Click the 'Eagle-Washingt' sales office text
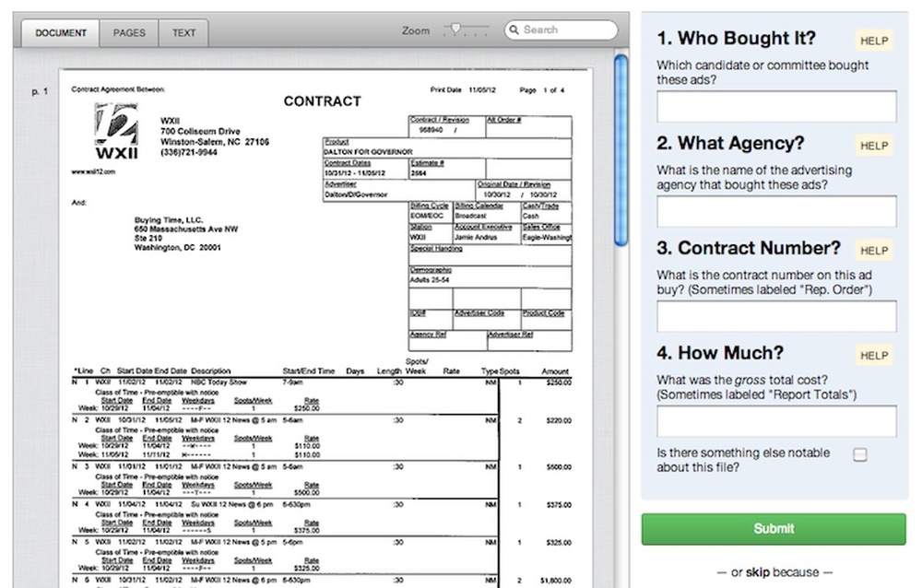Image resolution: width=922 pixels, height=588 pixels. pyautogui.click(x=547, y=238)
